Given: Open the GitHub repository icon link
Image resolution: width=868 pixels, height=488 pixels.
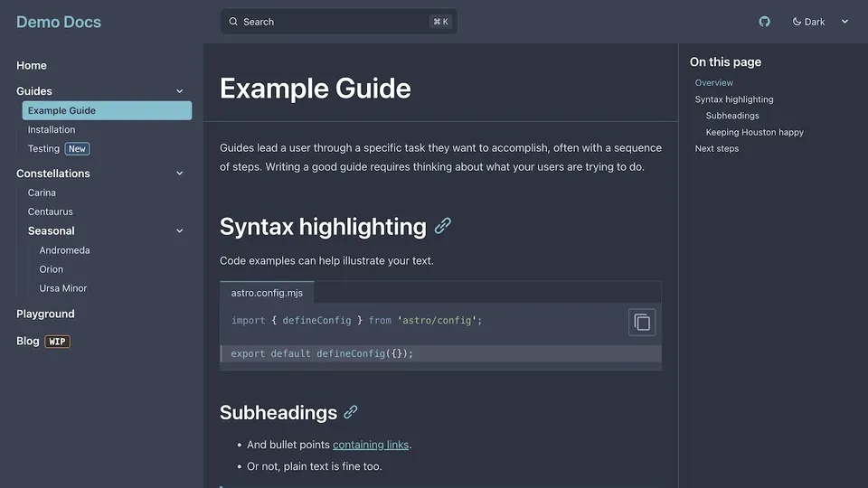Looking at the screenshot, I should pos(764,22).
